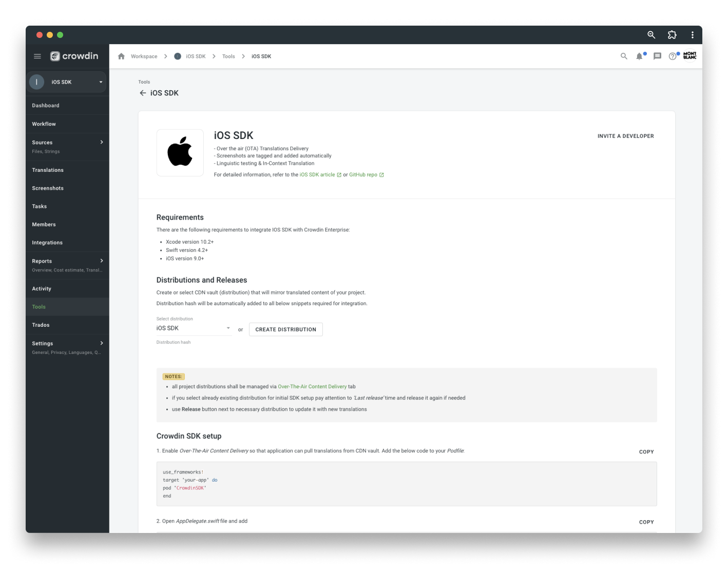Open search in the Crowdin header
The height and width of the screenshot is (574, 728).
point(624,56)
